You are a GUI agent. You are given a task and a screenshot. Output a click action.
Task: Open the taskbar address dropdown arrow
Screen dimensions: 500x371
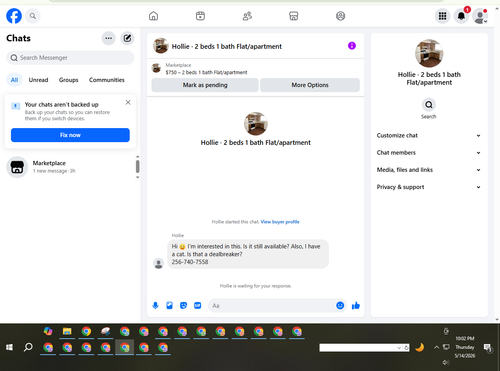[x=399, y=348]
